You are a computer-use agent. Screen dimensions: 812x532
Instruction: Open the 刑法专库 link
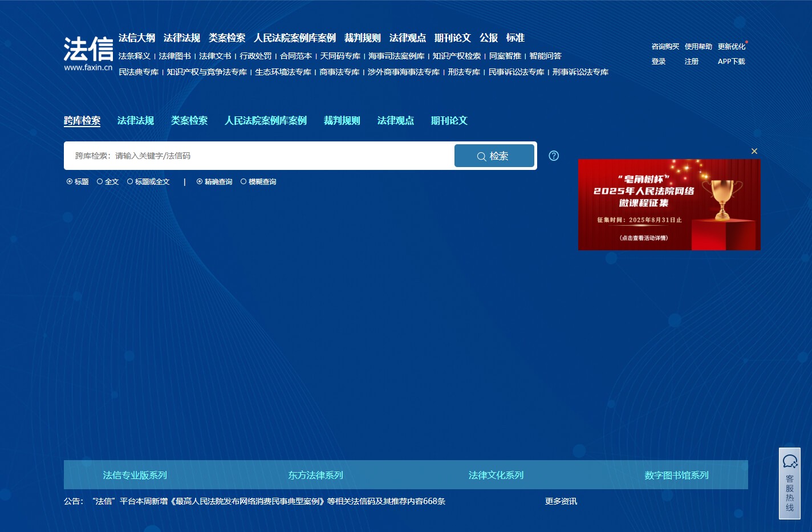point(464,72)
